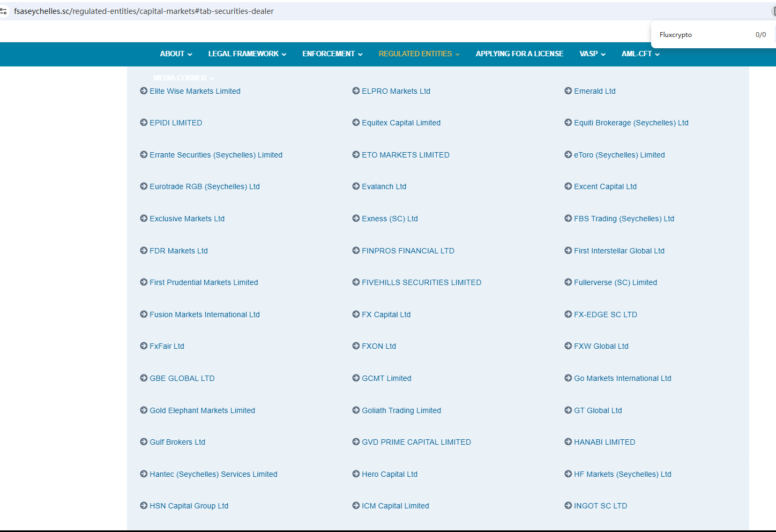This screenshot has height=532, width=776.
Task: Click the arrow icon beside Elite Wise Markets Limited
Action: coord(144,91)
